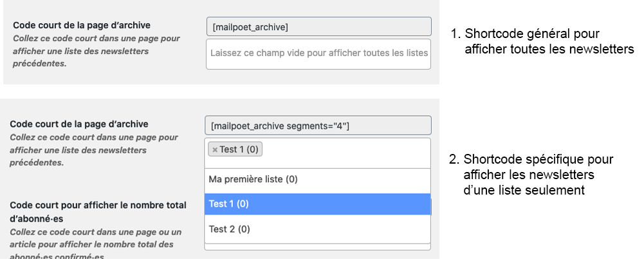Remove the Test 1 tag with its × icon
The image size is (644, 259).
215,149
